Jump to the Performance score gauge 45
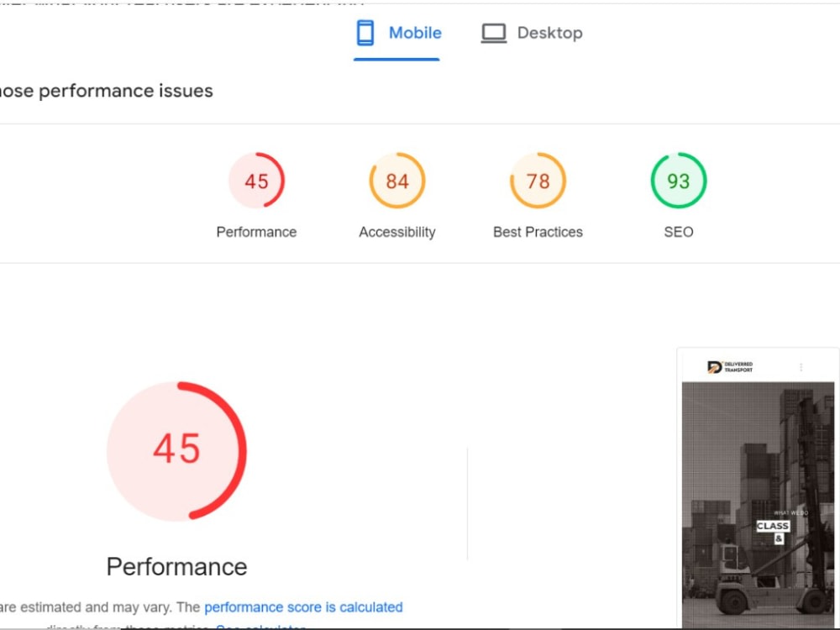840x630 pixels. 256,181
